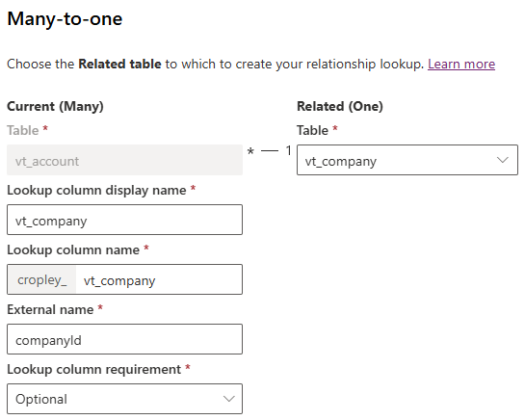This screenshot has height=420, width=525.
Task: Click the External name label
Action: coord(50,309)
